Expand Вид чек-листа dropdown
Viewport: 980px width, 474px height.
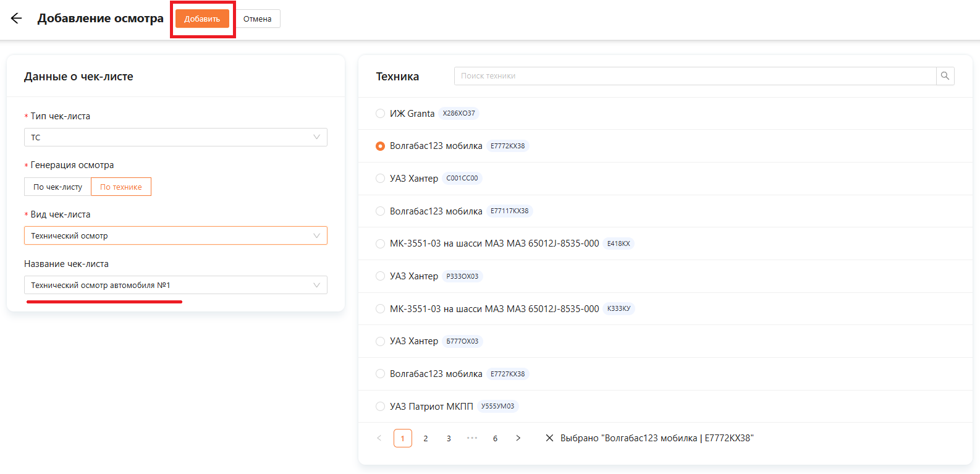tap(175, 235)
